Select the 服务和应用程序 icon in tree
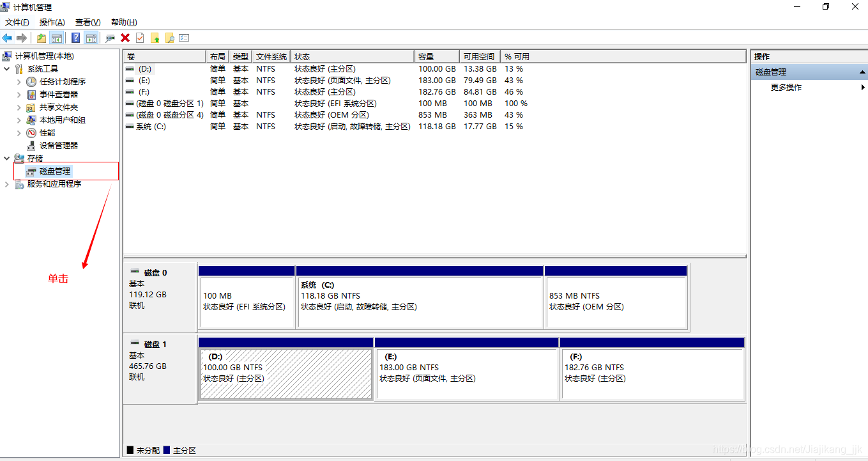 click(19, 184)
